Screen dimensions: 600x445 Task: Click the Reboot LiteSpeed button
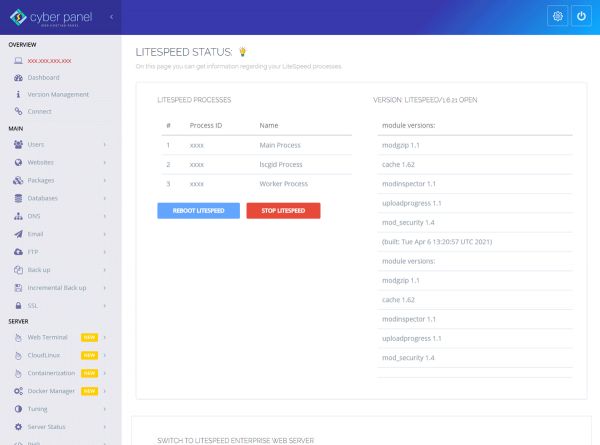199,211
